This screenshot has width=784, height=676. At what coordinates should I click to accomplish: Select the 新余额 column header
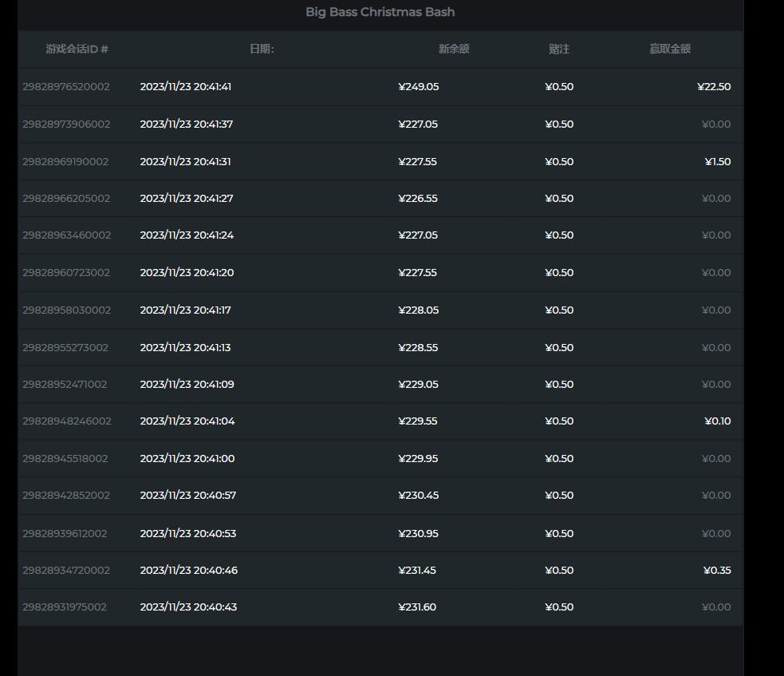click(454, 49)
